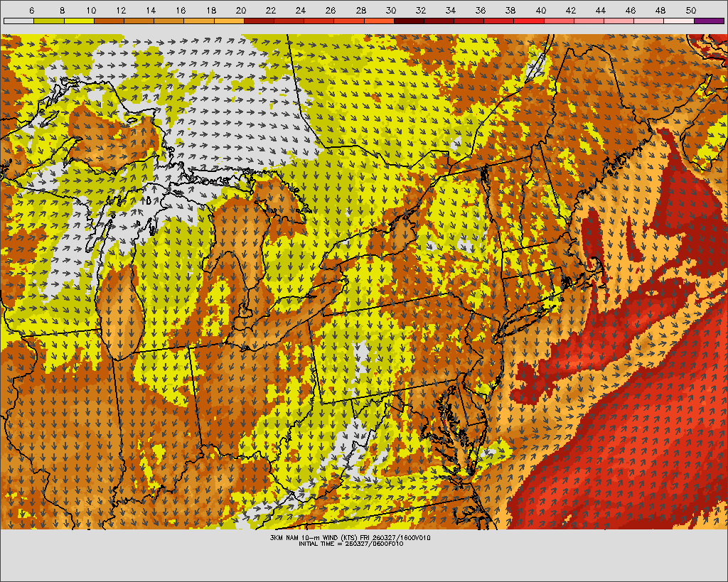The height and width of the screenshot is (582, 728).
Task: Click the legend label 48
Action: (x=660, y=10)
